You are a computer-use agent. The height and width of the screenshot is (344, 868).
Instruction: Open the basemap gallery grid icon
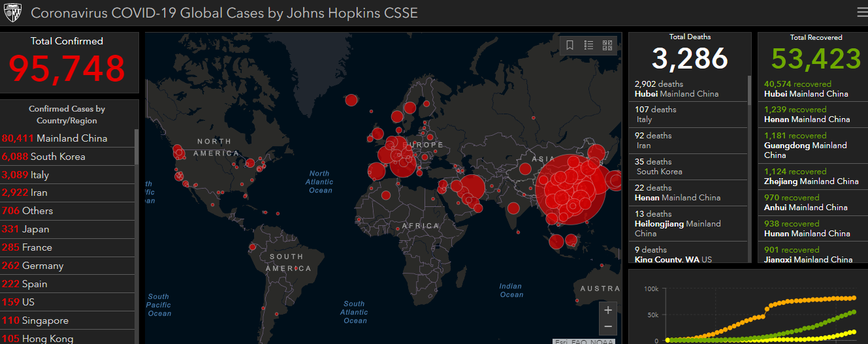[x=607, y=45]
